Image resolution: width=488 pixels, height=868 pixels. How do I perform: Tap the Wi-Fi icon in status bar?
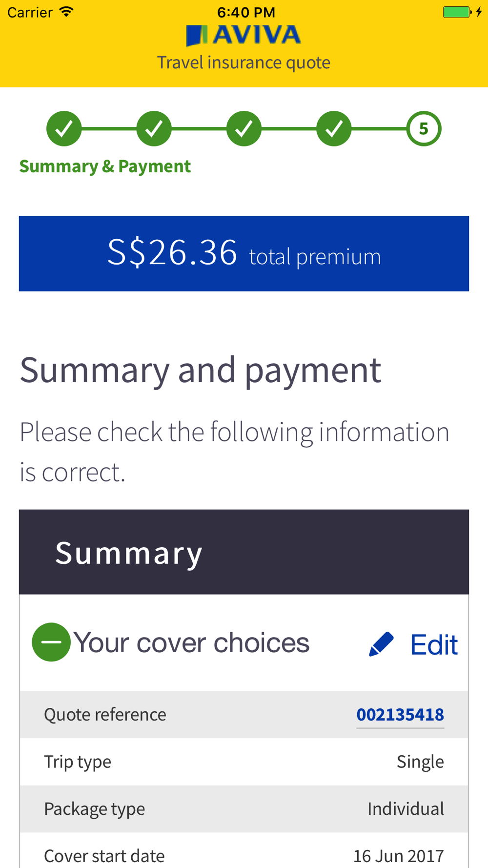[x=66, y=12]
